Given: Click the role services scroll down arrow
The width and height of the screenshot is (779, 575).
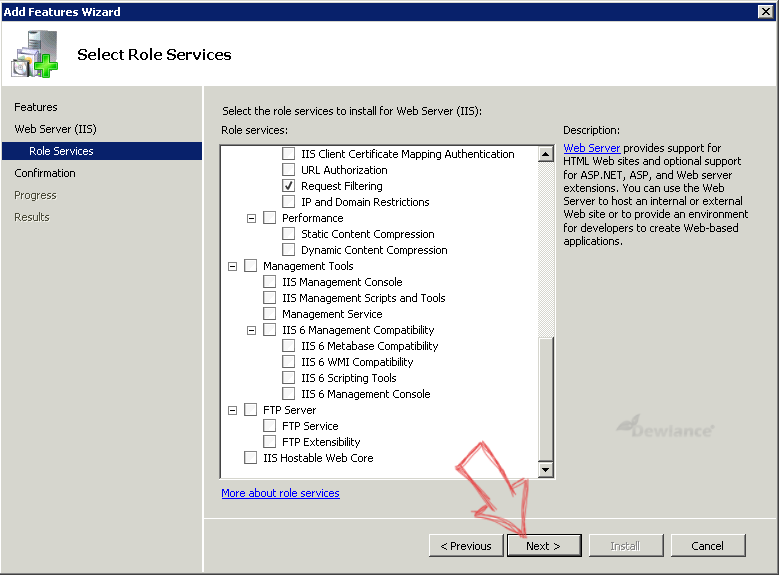Looking at the screenshot, I should pyautogui.click(x=545, y=469).
